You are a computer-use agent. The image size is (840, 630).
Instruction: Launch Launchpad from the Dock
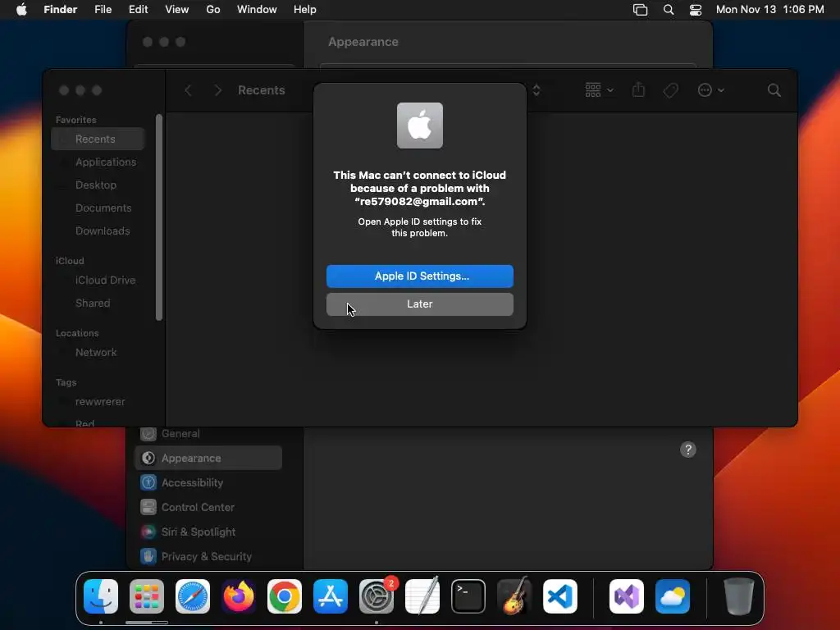point(147,596)
